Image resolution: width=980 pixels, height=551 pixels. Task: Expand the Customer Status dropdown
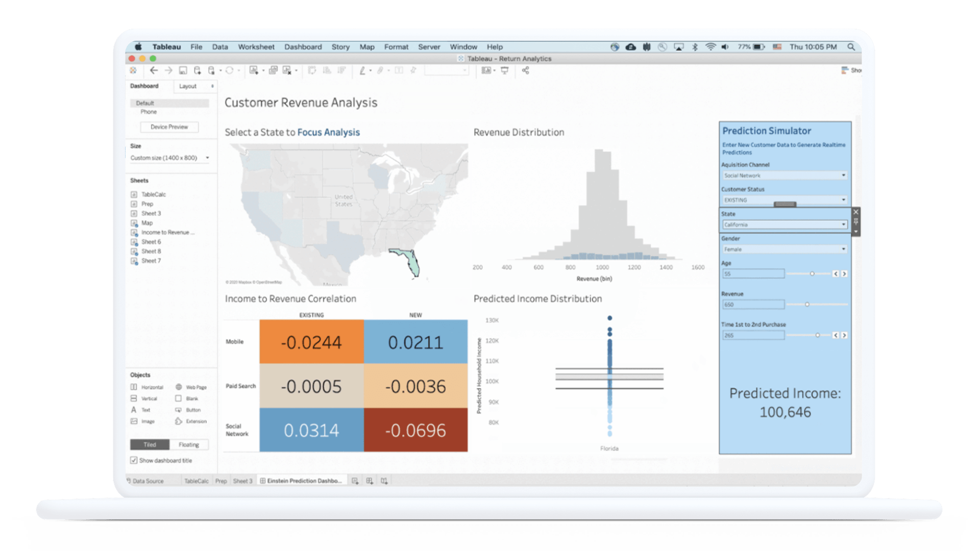843,200
